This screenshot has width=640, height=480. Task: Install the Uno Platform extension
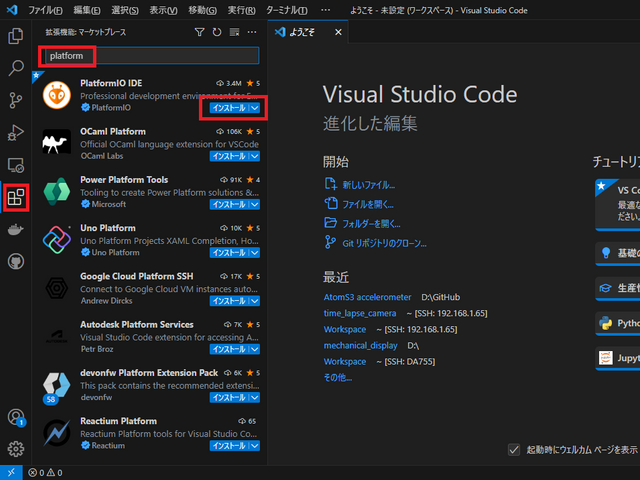(229, 253)
